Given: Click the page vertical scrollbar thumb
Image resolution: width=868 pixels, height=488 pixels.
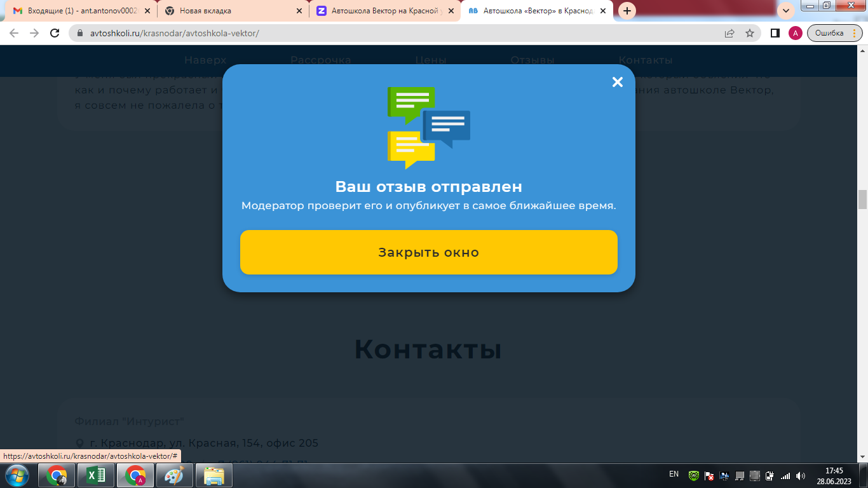Looking at the screenshot, I should 862,199.
